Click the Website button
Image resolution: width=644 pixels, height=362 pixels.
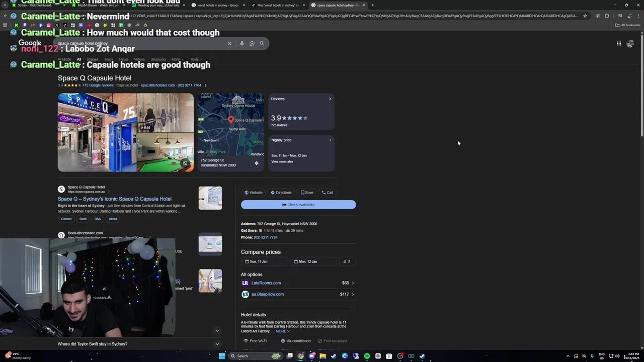click(253, 193)
